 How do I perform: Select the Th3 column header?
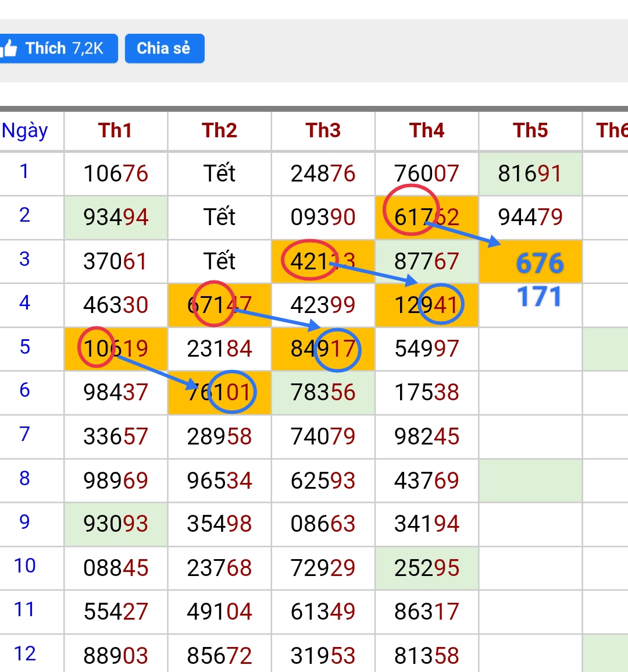pyautogui.click(x=323, y=130)
